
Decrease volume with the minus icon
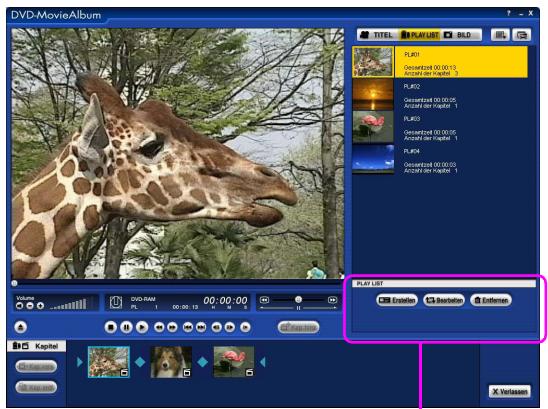pyautogui.click(x=30, y=306)
